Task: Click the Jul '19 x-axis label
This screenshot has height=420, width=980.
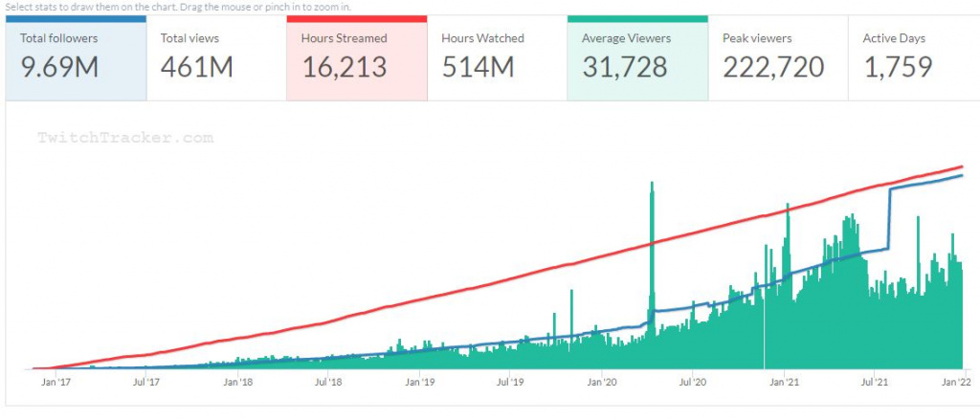Action: [x=511, y=381]
